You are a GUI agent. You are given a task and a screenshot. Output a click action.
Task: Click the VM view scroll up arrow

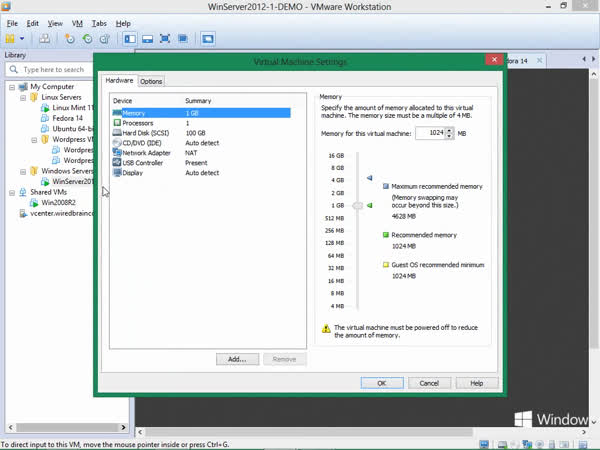click(x=594, y=74)
